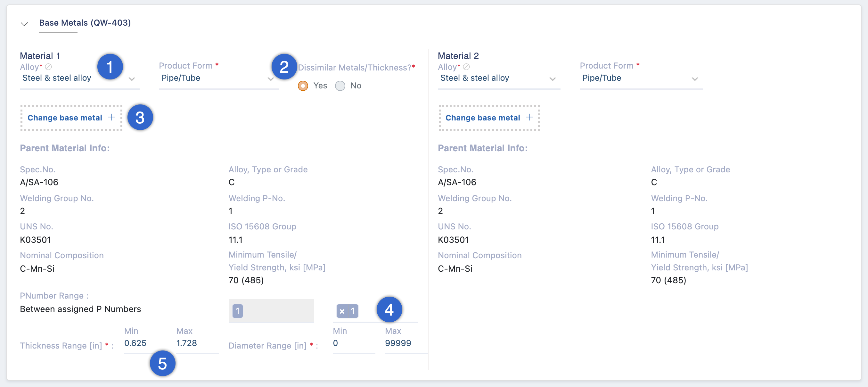868x387 pixels.
Task: Open Material 2 Alloy dropdown
Action: point(499,78)
